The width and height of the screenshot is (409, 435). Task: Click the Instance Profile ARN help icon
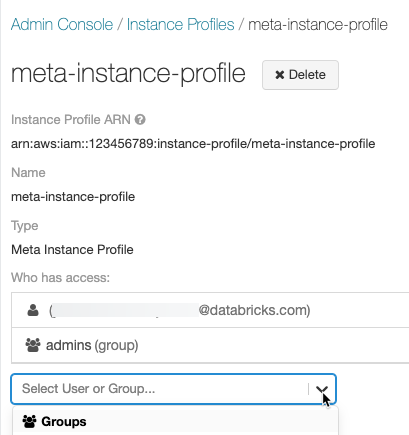click(140, 119)
